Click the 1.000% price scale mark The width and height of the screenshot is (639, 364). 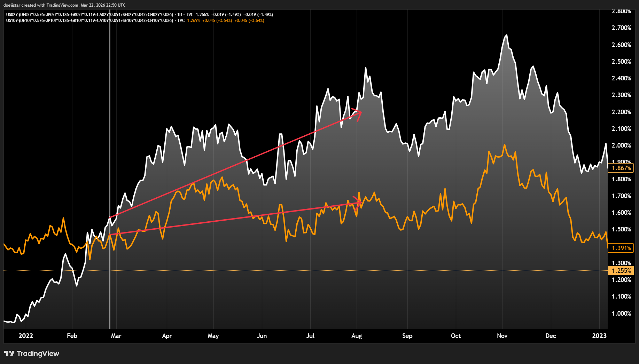click(621, 314)
